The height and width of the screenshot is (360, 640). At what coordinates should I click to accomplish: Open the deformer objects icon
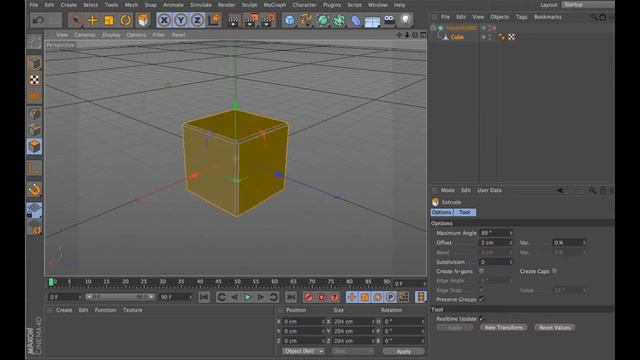coord(356,20)
